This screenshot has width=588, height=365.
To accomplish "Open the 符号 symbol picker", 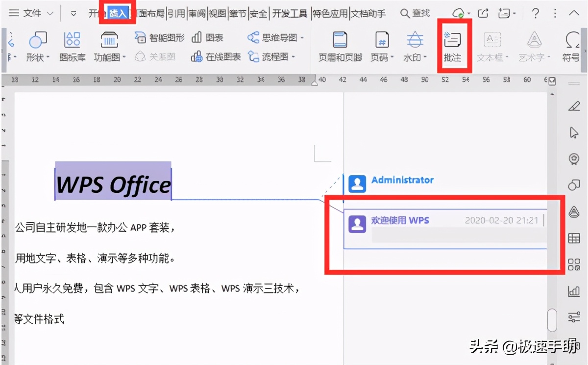I will pos(571,47).
